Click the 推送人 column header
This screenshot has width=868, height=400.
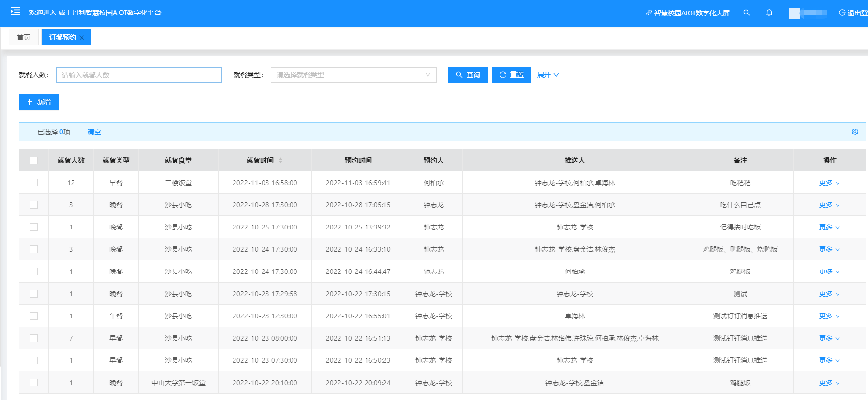pyautogui.click(x=575, y=160)
